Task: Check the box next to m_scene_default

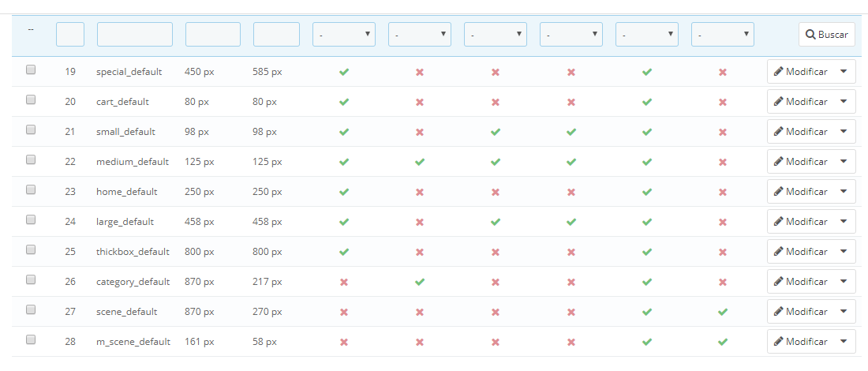Action: tap(31, 339)
